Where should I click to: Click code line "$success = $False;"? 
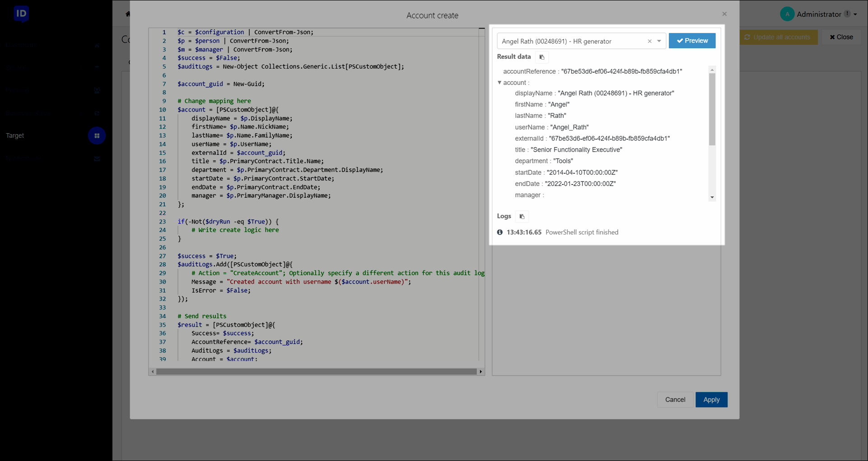[x=209, y=58]
